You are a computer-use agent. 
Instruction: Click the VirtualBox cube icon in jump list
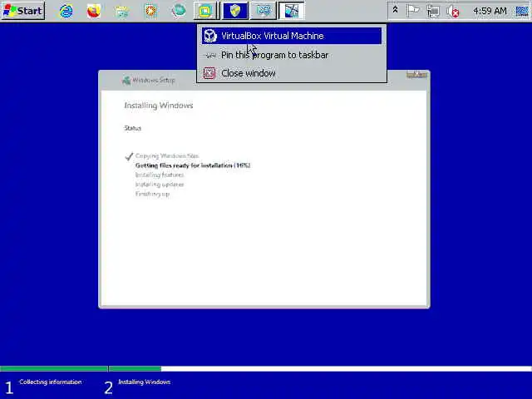(x=210, y=36)
